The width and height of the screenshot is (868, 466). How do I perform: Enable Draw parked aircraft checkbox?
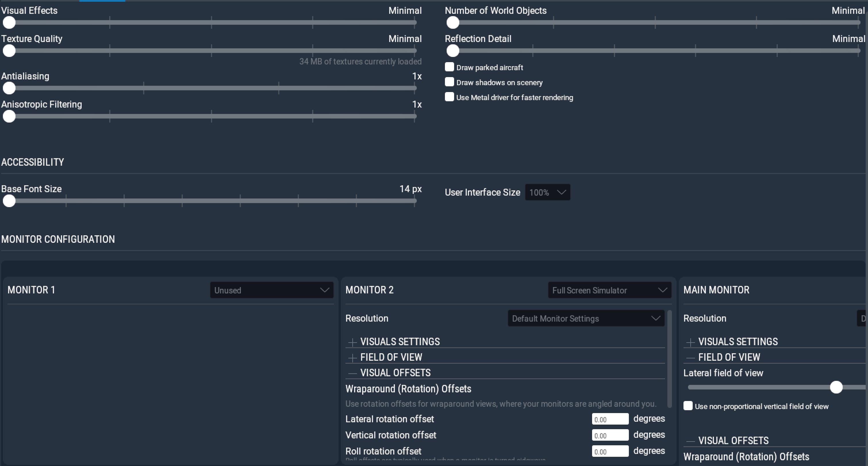point(449,67)
